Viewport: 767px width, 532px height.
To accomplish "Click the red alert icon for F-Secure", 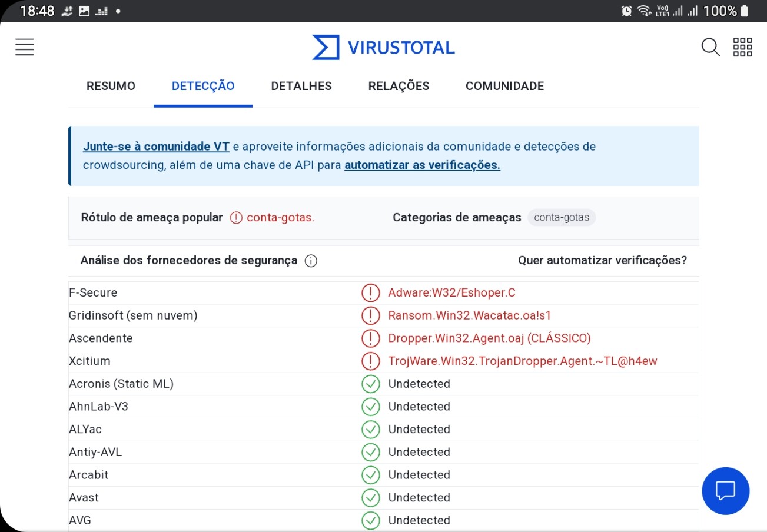I will [x=370, y=292].
